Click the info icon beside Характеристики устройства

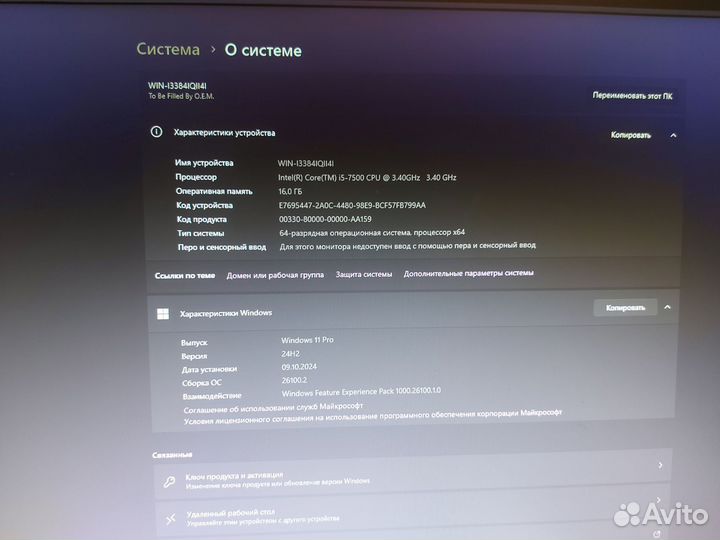tap(156, 132)
